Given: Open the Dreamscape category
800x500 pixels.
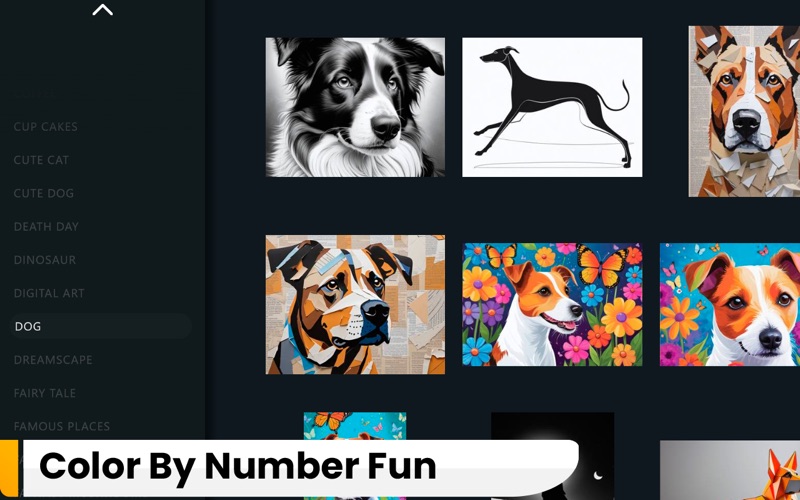Looking at the screenshot, I should pos(53,360).
